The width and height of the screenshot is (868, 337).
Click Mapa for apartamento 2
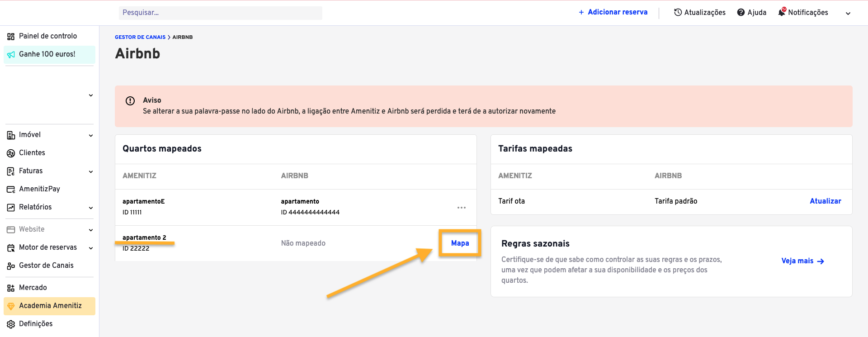click(460, 243)
